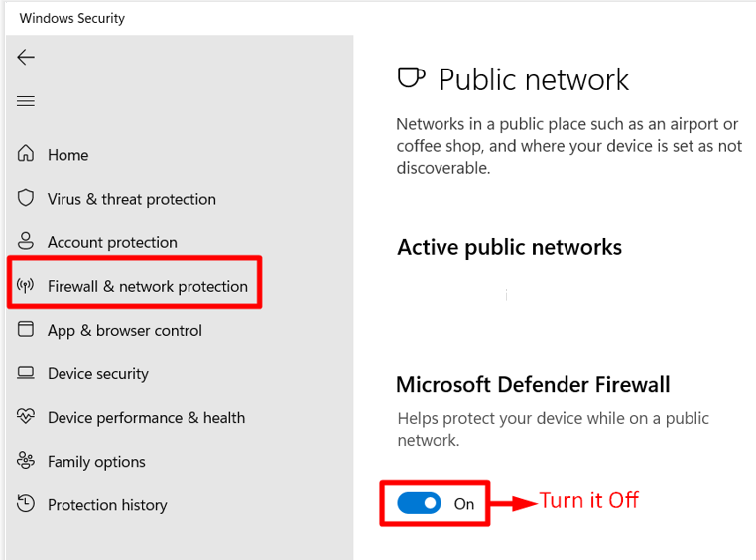Navigate to App & browser control
This screenshot has height=560, width=756.
pos(125,331)
